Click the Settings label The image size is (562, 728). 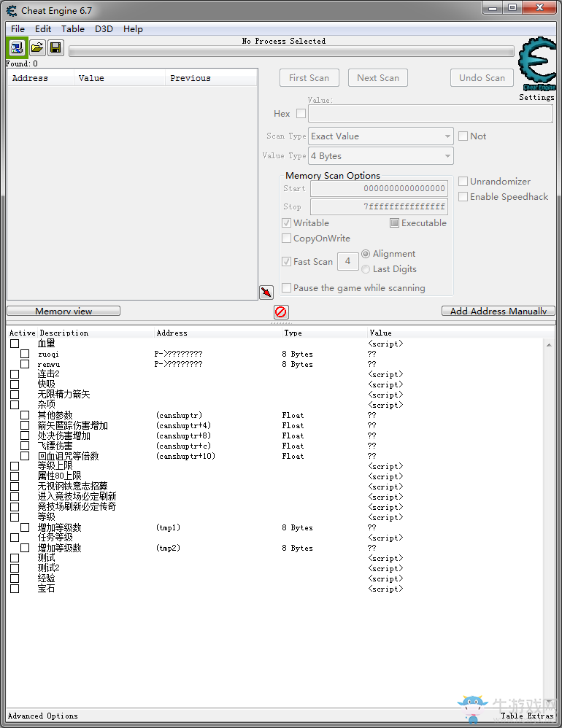[x=536, y=97]
